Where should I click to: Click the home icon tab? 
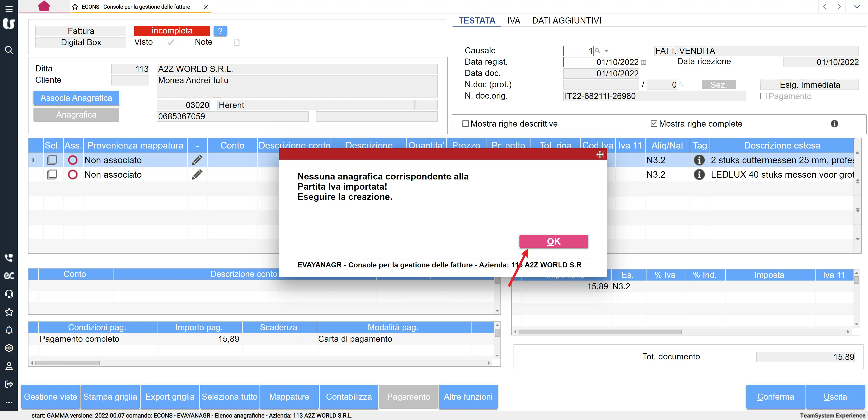point(44,6)
